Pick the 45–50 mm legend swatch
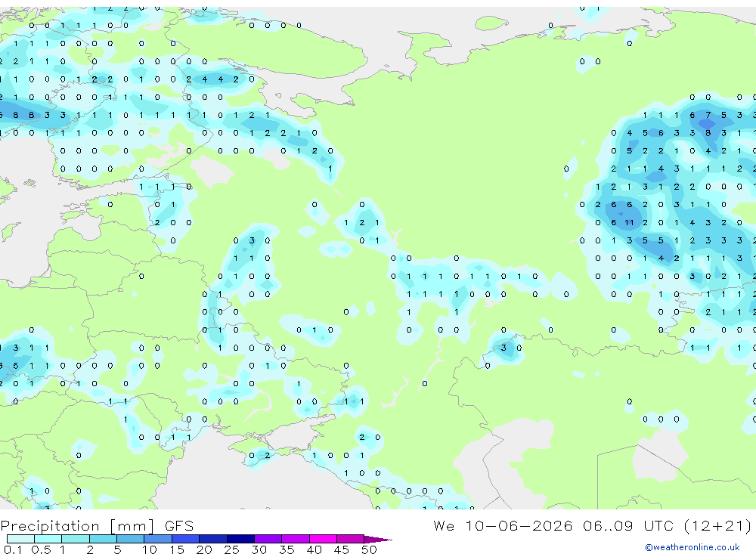 pyautogui.click(x=351, y=539)
